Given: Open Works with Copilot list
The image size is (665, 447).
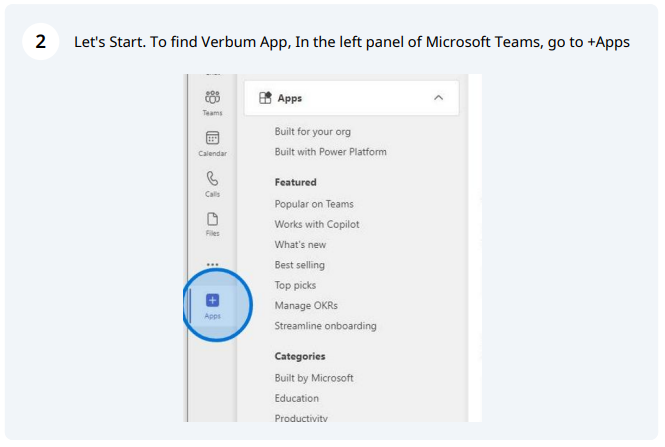Looking at the screenshot, I should point(317,224).
